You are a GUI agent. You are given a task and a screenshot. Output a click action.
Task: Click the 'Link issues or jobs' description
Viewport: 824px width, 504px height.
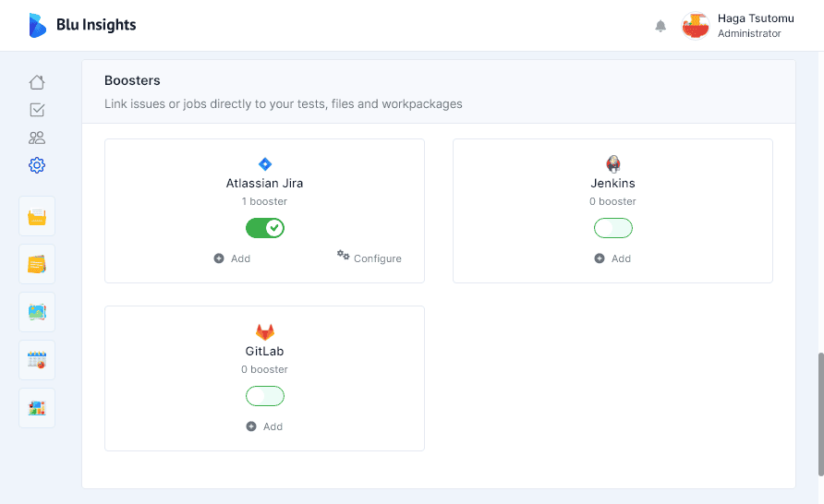coord(284,104)
